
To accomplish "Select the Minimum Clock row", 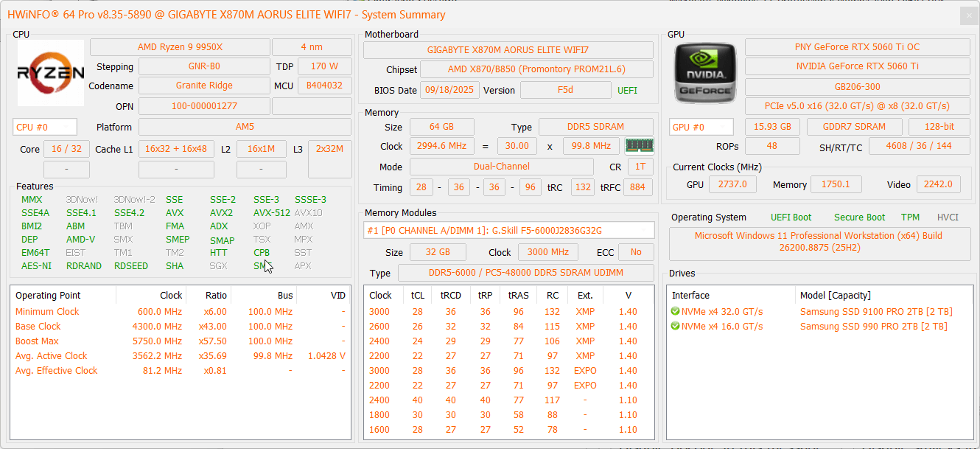I will click(x=181, y=311).
